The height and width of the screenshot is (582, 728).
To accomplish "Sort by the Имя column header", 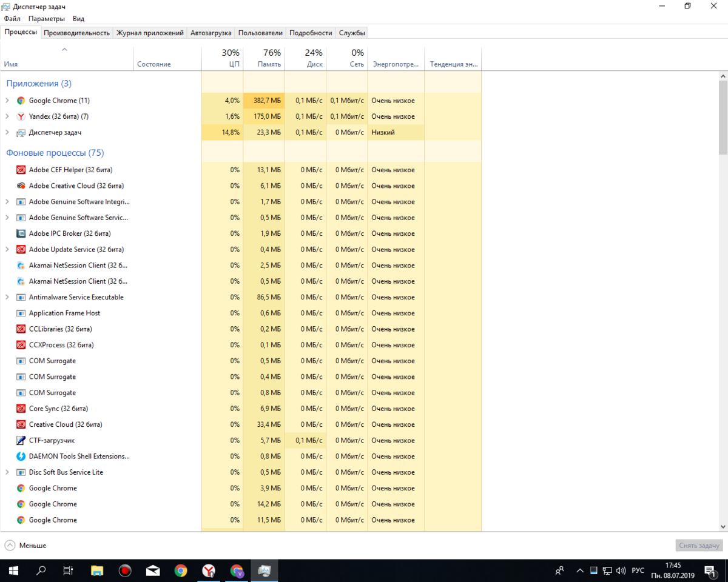I will click(x=67, y=58).
